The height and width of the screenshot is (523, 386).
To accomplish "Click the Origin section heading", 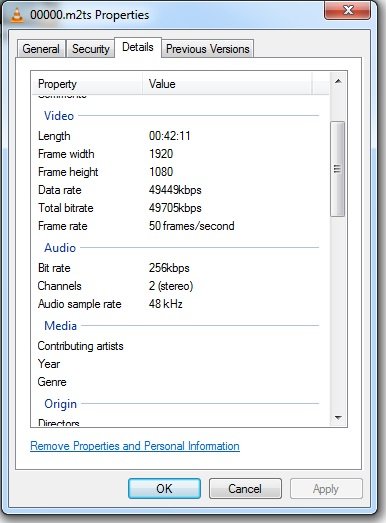I will (x=60, y=404).
